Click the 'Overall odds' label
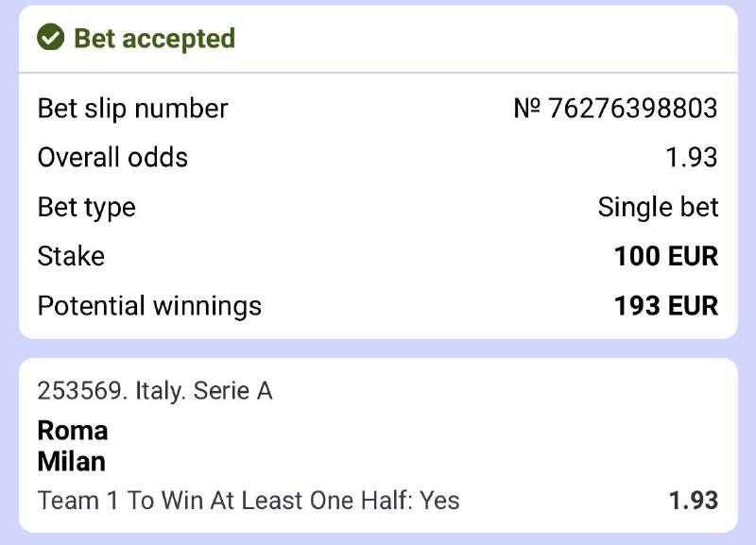756x545 pixels. (112, 158)
